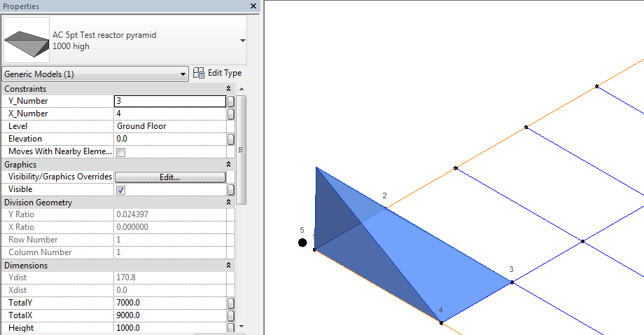The height and width of the screenshot is (335, 644).
Task: Open the family type selector dropdown arrow
Action: [x=243, y=40]
